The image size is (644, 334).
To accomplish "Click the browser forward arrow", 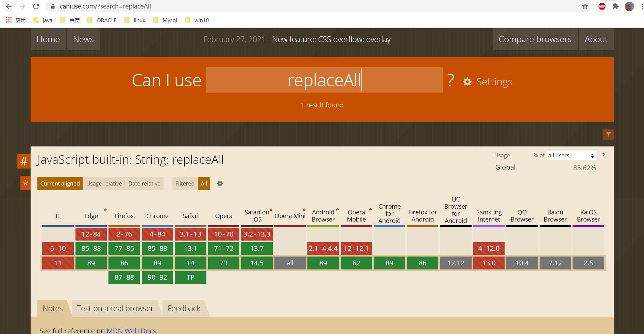I will coord(22,6).
